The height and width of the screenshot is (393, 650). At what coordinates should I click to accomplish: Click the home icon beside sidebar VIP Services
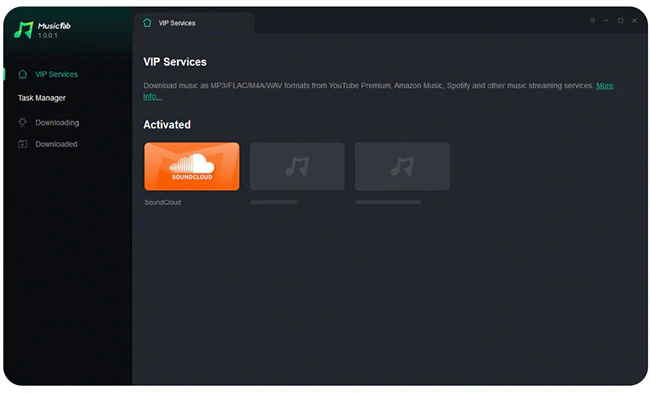point(22,74)
